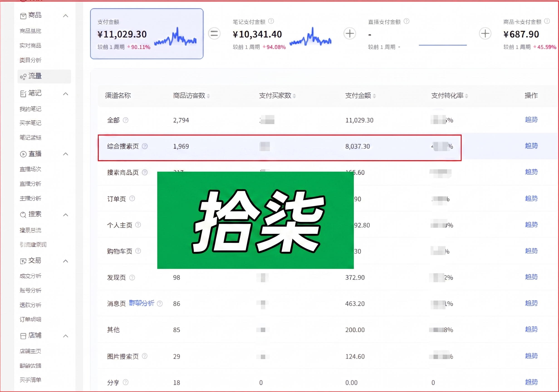The image size is (559, 392).
Task: Click the 店铺 section icon in sidebar
Action: [23, 336]
